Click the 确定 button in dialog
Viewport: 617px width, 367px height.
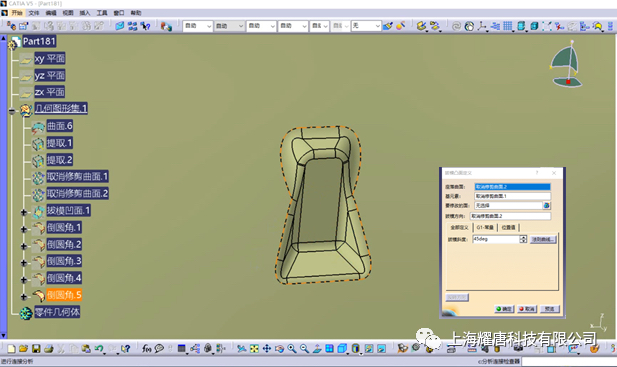[x=504, y=309]
